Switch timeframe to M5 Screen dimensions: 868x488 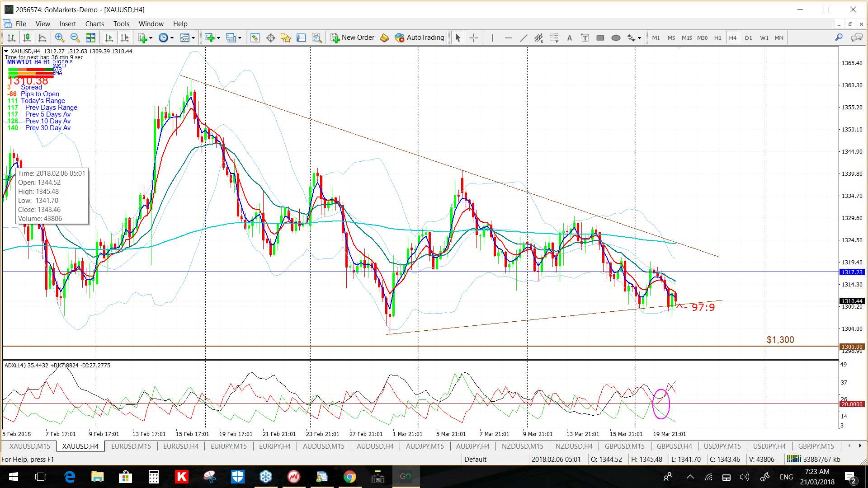click(671, 38)
